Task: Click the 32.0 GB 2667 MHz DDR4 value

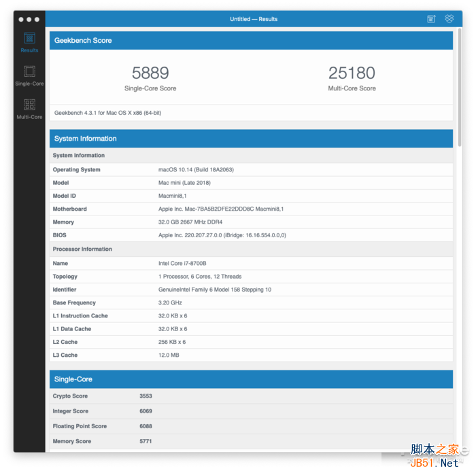Action: 190,222
